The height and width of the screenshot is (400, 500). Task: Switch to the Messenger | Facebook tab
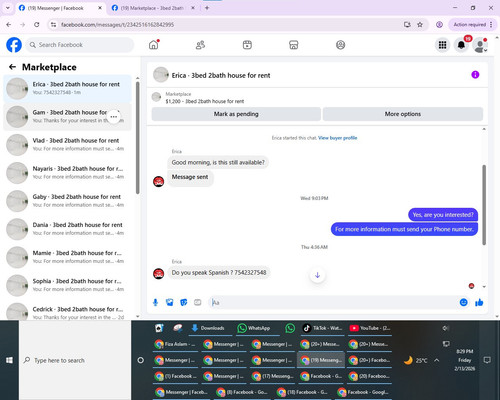(60, 8)
